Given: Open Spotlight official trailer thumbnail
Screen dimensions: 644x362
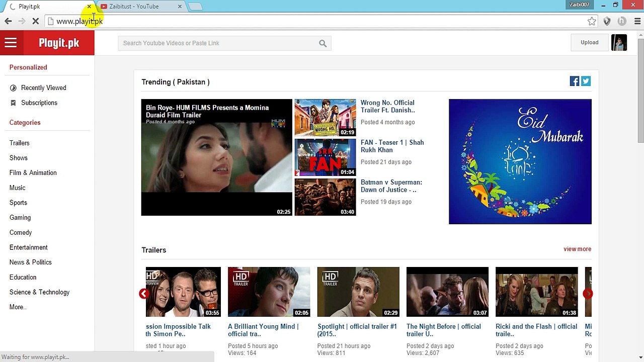Looking at the screenshot, I should click(358, 292).
